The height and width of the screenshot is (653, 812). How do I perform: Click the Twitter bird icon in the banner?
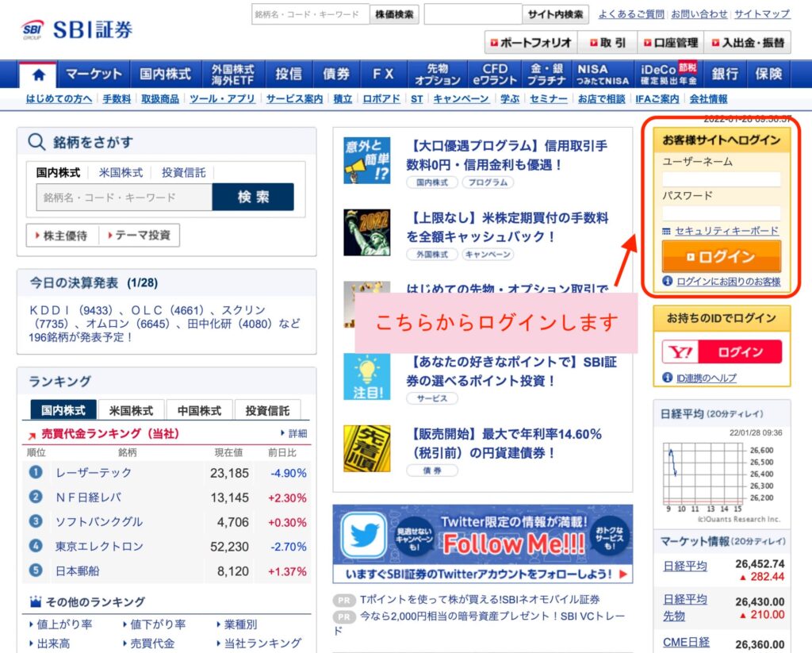pos(364,535)
